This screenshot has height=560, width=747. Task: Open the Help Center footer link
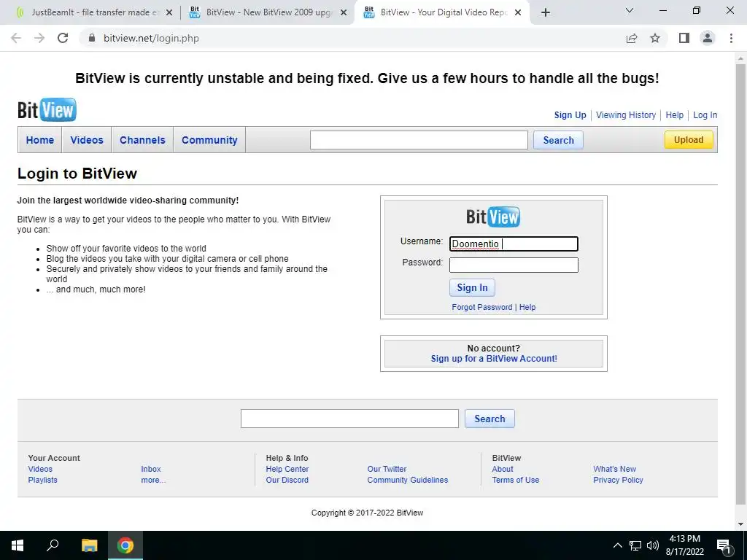click(287, 469)
